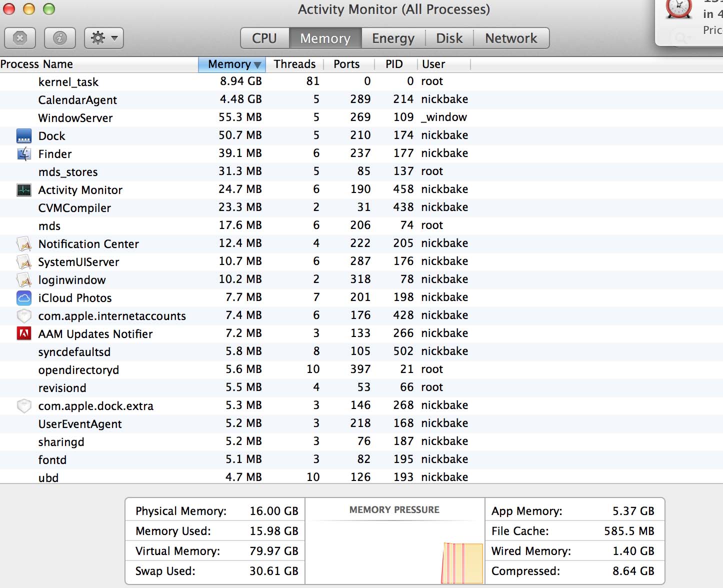Screen dimensions: 723x588
Task: Click the 81 threads value for kernel_task
Action: 313,81
